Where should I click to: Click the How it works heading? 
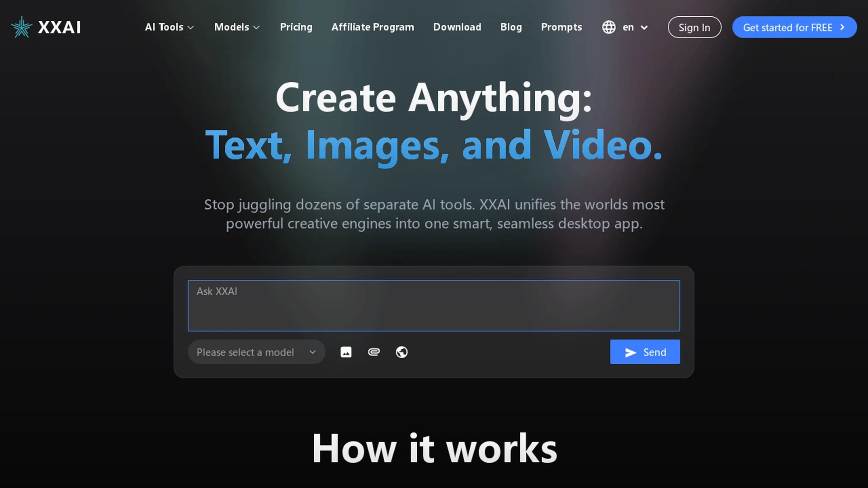tap(434, 448)
